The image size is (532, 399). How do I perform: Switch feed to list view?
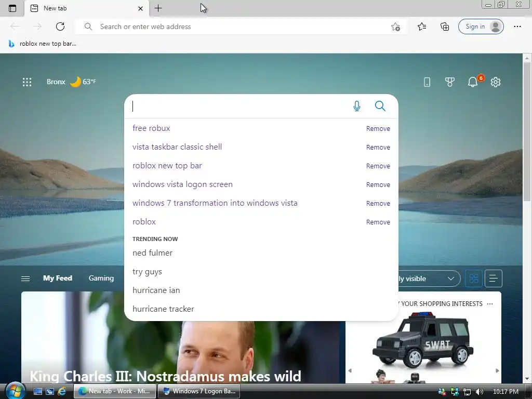tap(494, 278)
